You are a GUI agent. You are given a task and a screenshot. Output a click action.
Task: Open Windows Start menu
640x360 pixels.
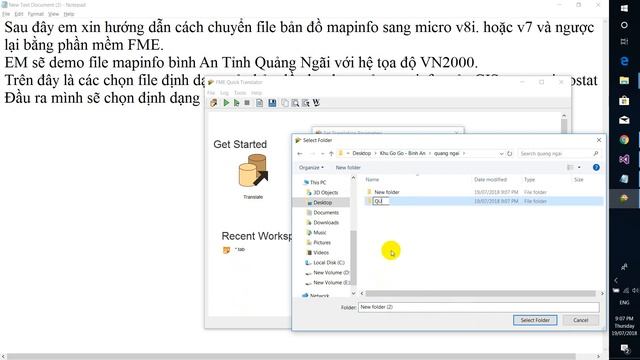(x=624, y=9)
